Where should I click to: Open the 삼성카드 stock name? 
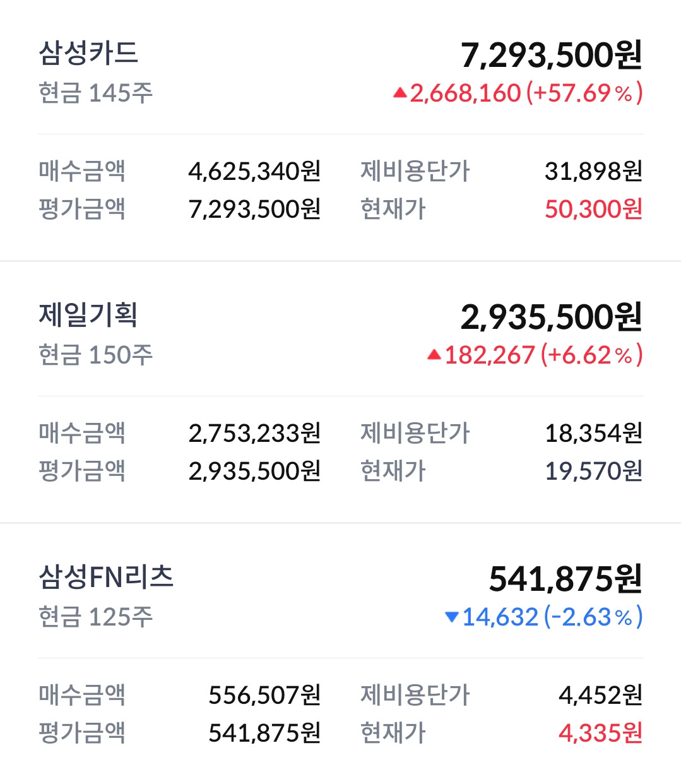coord(88,53)
